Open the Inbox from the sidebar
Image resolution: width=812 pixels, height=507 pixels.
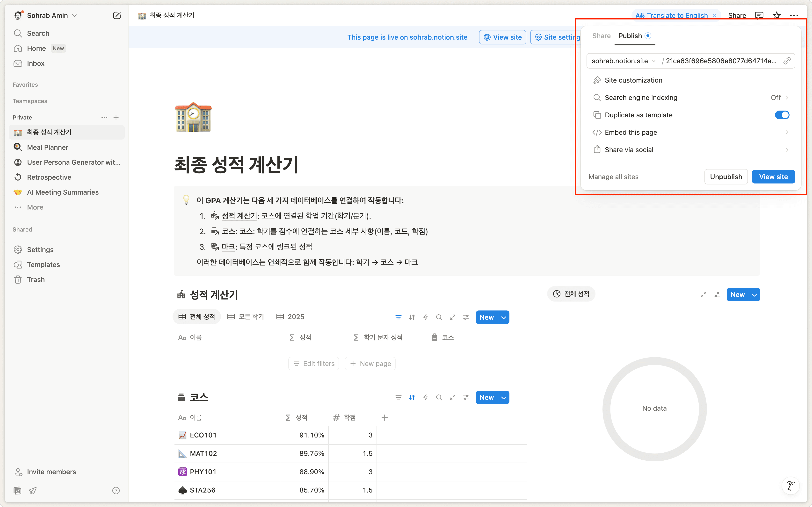pos(35,63)
